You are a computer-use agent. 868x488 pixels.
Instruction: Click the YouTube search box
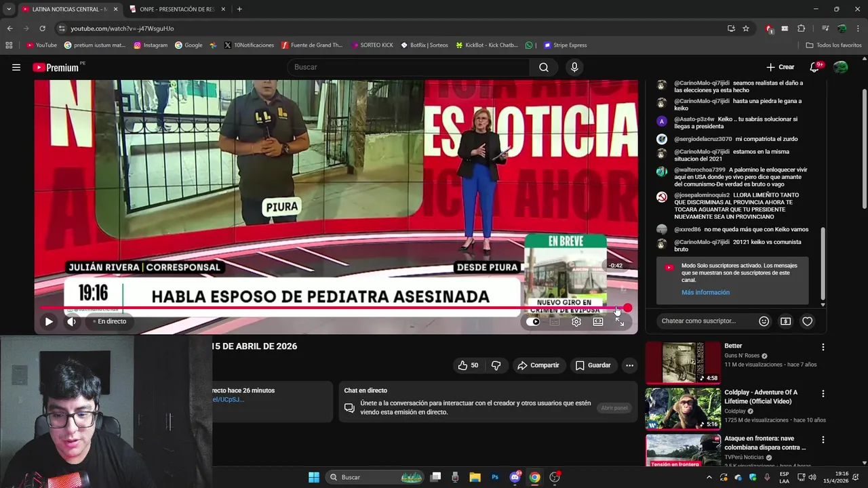click(x=409, y=67)
